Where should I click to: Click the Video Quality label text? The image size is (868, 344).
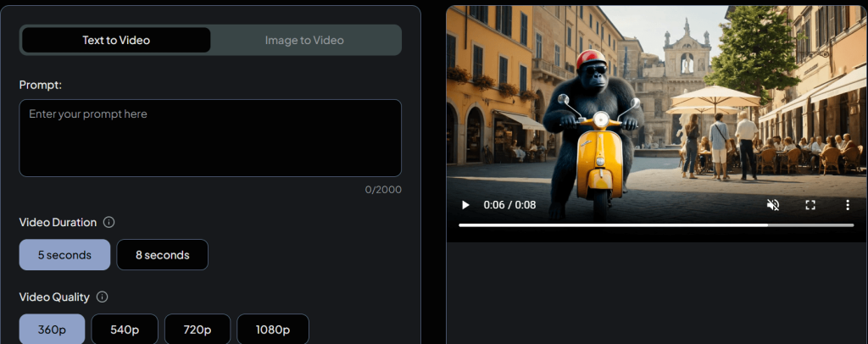point(56,297)
